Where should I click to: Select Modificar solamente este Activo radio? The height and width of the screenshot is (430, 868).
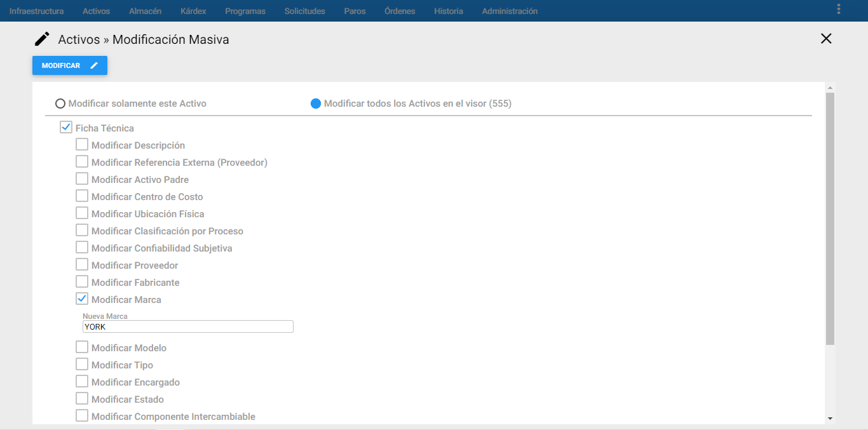[x=60, y=104]
